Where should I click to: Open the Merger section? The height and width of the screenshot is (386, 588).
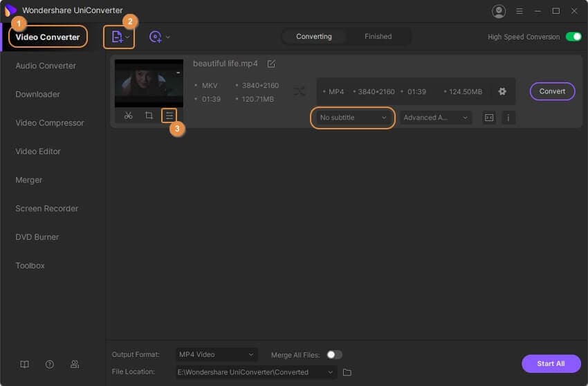point(29,180)
